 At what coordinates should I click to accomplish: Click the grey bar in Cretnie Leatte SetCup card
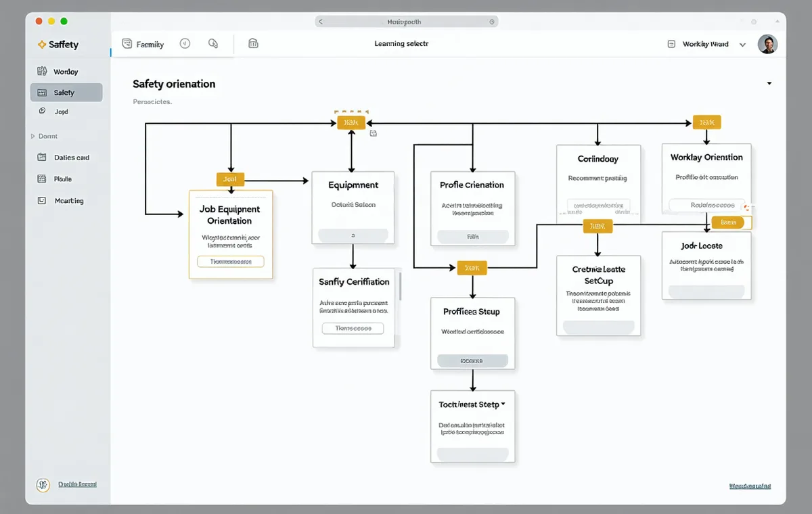click(598, 327)
